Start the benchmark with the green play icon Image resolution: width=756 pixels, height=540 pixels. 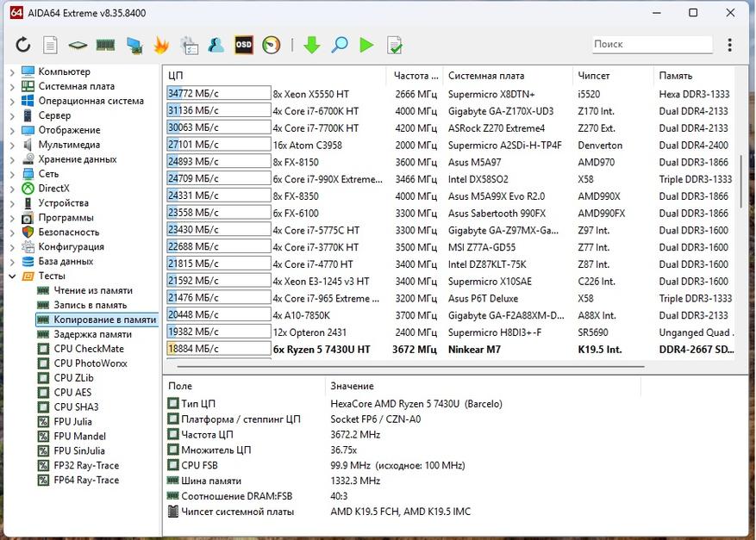coord(366,45)
